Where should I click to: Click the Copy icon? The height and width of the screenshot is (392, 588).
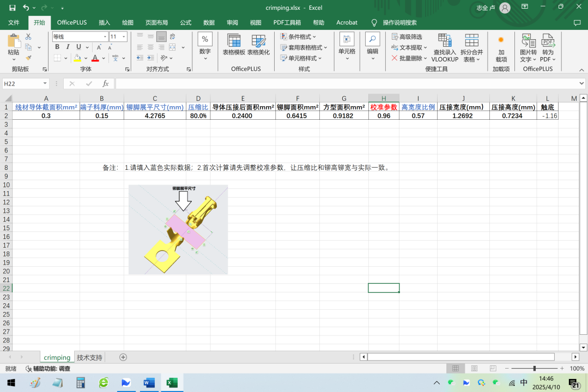(28, 47)
